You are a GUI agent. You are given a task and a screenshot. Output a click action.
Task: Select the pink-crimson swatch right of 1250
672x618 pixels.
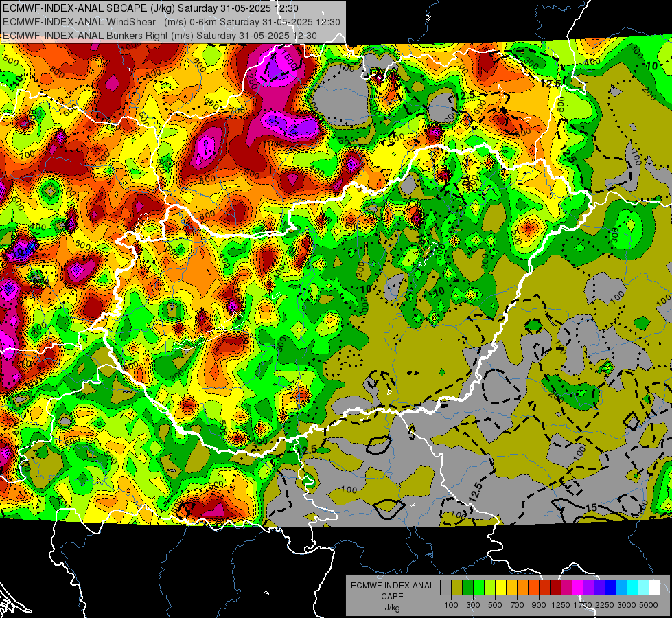click(566, 587)
